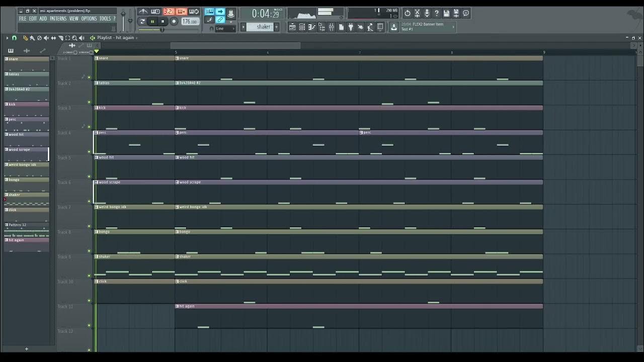Pause playback with the pause button
This screenshot has width=644, height=362.
point(152,22)
